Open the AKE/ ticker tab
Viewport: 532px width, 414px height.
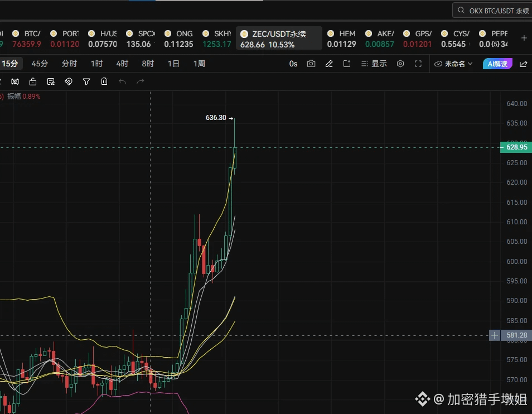click(x=379, y=38)
